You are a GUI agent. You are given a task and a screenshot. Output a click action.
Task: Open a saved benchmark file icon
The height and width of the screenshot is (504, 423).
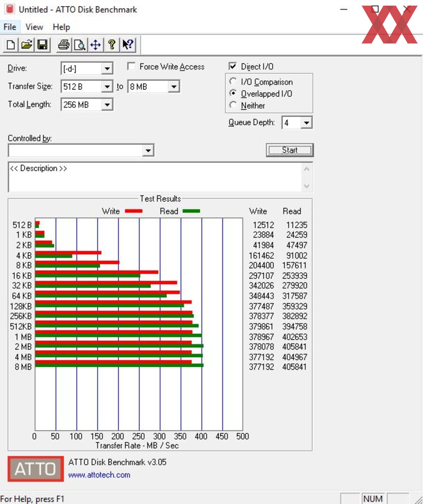(27, 45)
